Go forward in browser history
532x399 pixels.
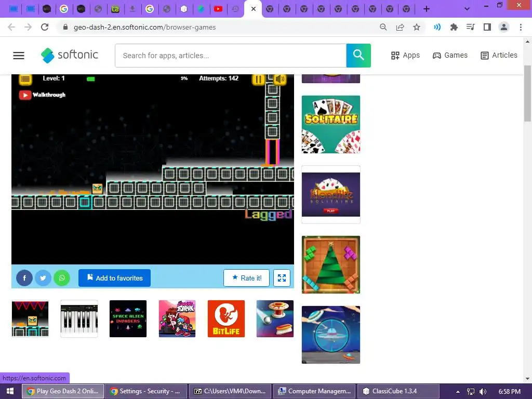tap(28, 27)
